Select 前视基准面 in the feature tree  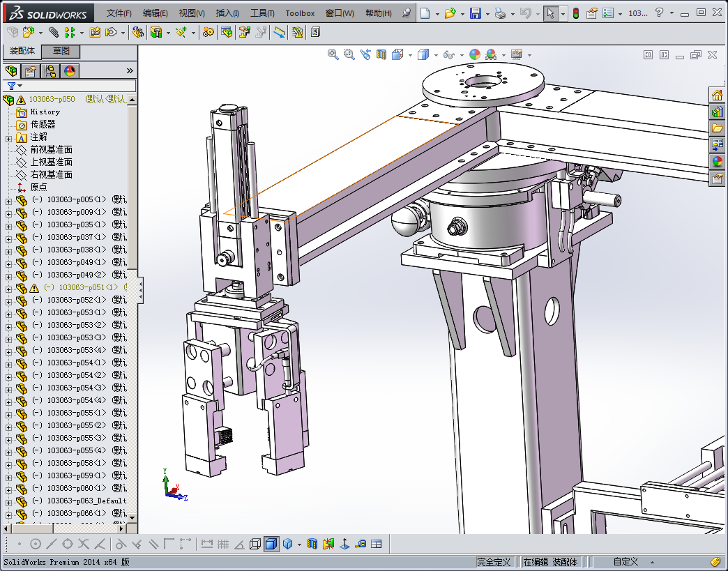[x=51, y=150]
